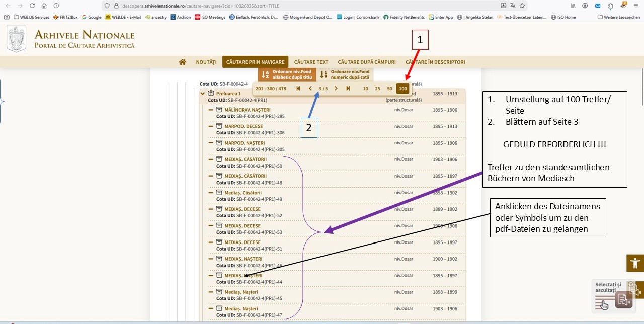Show 10 results per page
Screen dimensions: 644x324
pos(366,89)
